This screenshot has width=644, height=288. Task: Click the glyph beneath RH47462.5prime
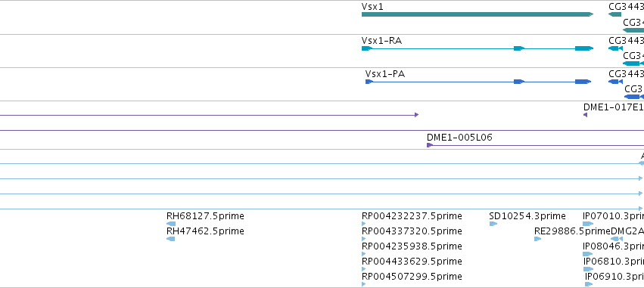pos(171,239)
